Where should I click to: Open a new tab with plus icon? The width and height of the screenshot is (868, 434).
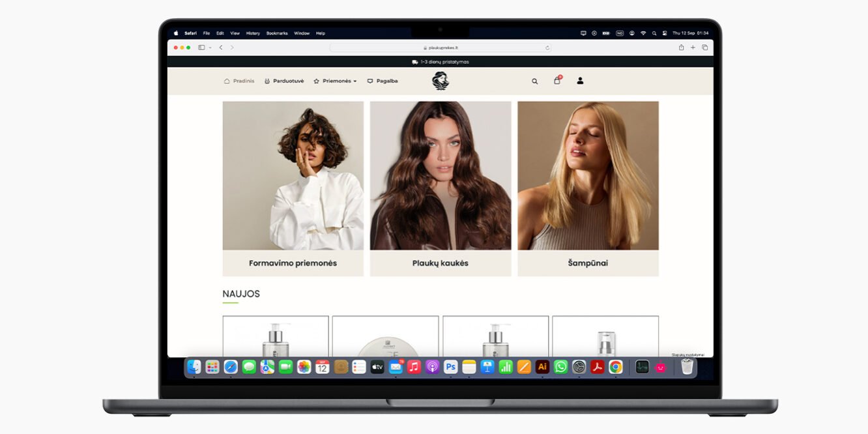pos(693,48)
